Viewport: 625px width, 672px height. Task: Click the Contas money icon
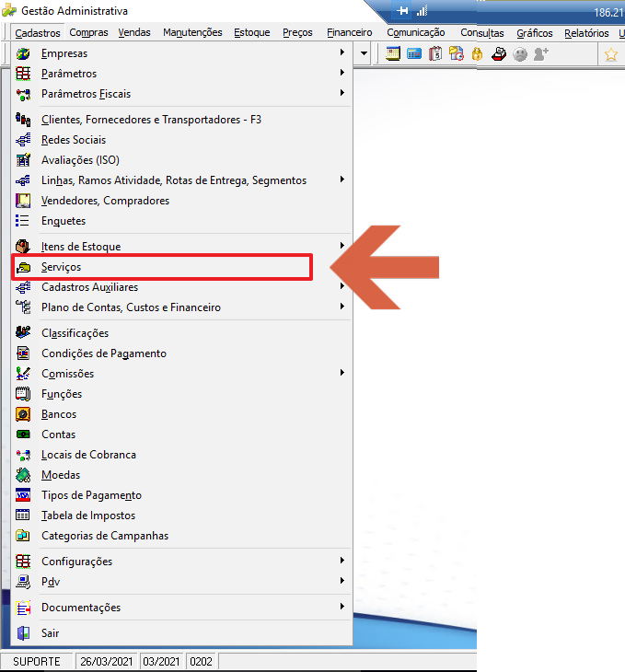point(23,434)
